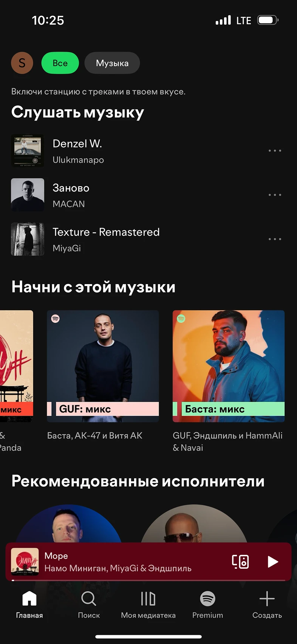The height and width of the screenshot is (644, 297).
Task: Tap the playback progress bar under Море
Action: [148, 580]
